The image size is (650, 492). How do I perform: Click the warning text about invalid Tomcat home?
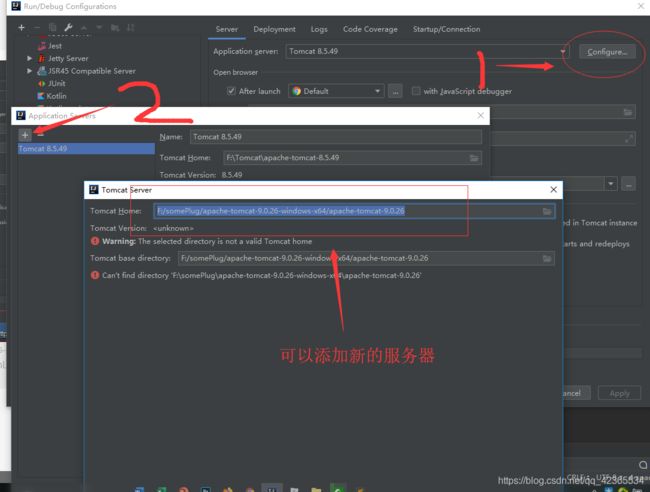click(x=207, y=241)
